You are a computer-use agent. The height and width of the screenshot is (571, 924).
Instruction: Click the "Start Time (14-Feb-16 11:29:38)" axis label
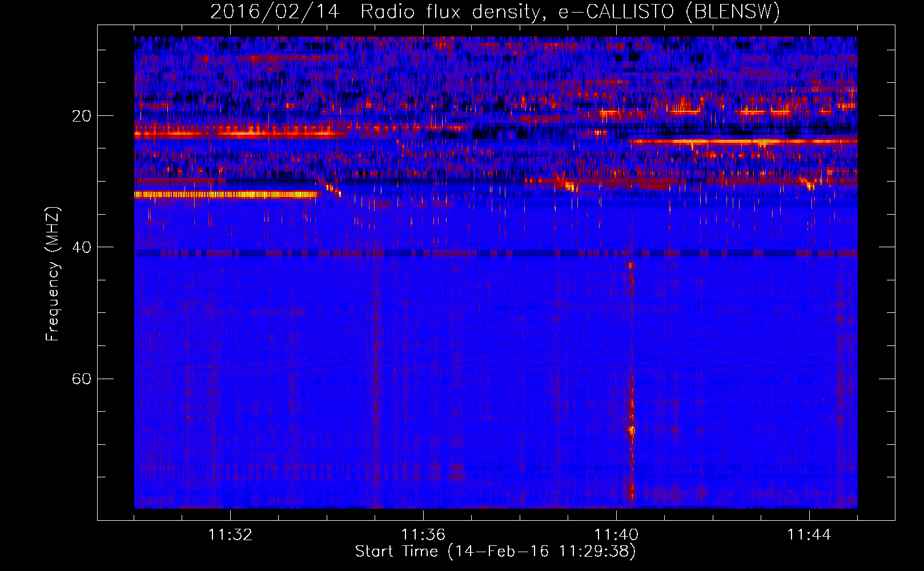pyautogui.click(x=495, y=552)
